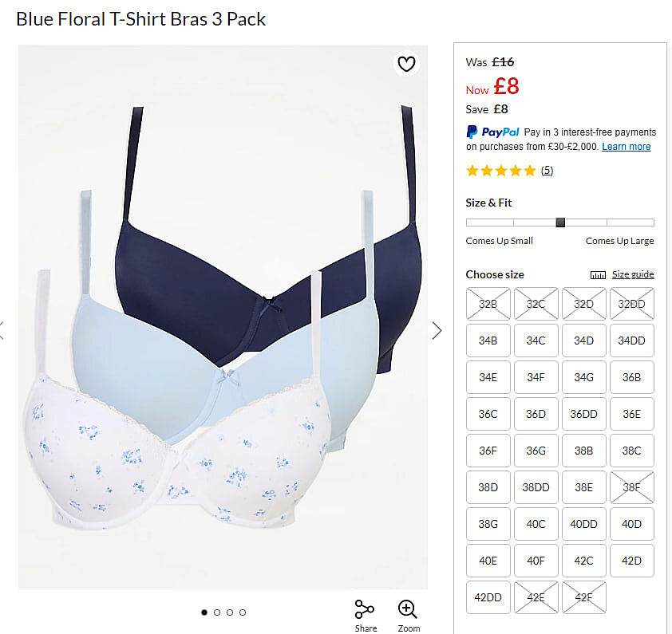
Task: Open the Zoom magnifier icon
Action: pos(407,609)
